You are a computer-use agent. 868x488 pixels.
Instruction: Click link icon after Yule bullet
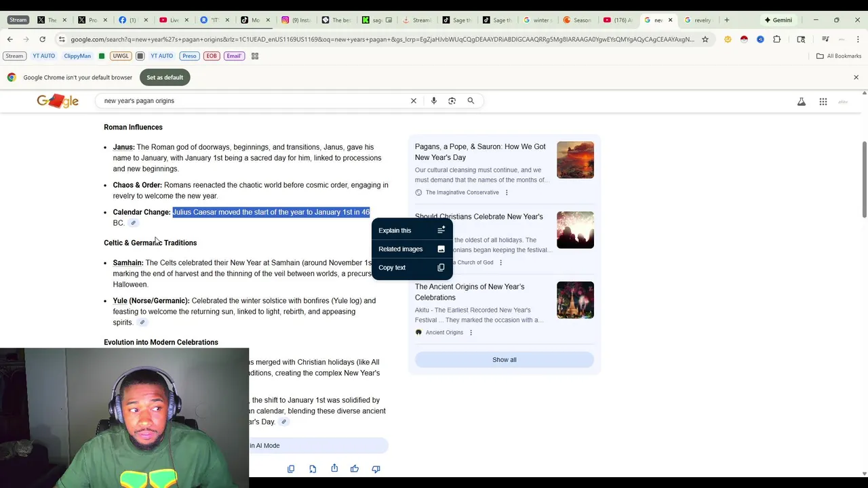(x=142, y=323)
